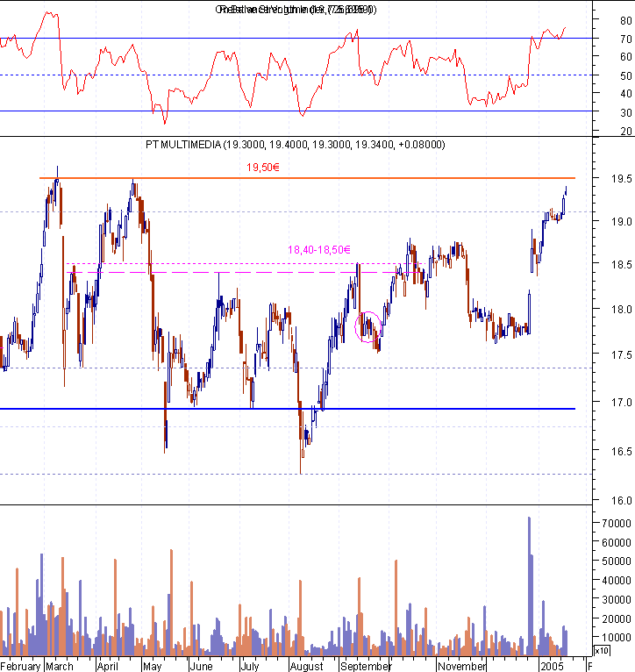
Task: Click the 18.5 value on the price axis
Action: pyautogui.click(x=622, y=264)
